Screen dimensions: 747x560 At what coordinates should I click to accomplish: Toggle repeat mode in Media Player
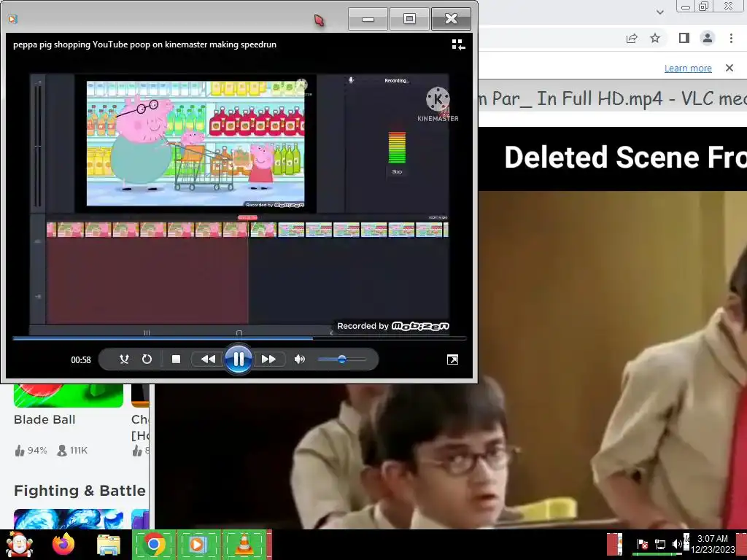coord(147,359)
